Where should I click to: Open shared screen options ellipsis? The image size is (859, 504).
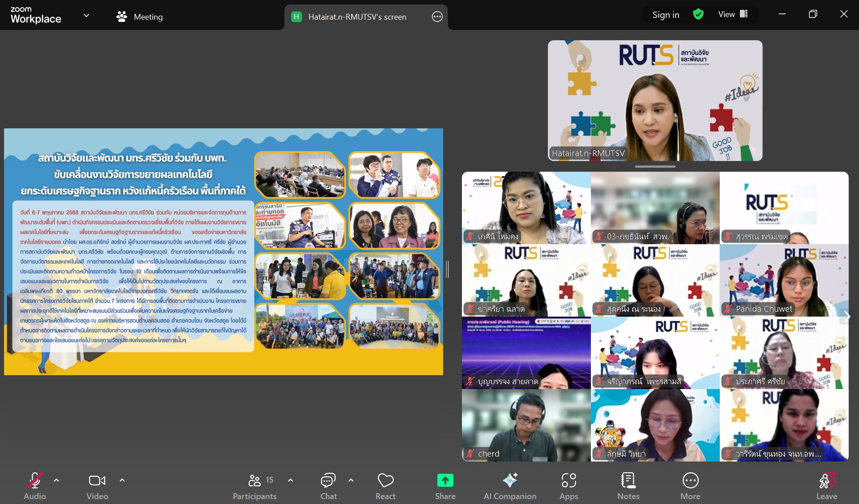point(437,17)
